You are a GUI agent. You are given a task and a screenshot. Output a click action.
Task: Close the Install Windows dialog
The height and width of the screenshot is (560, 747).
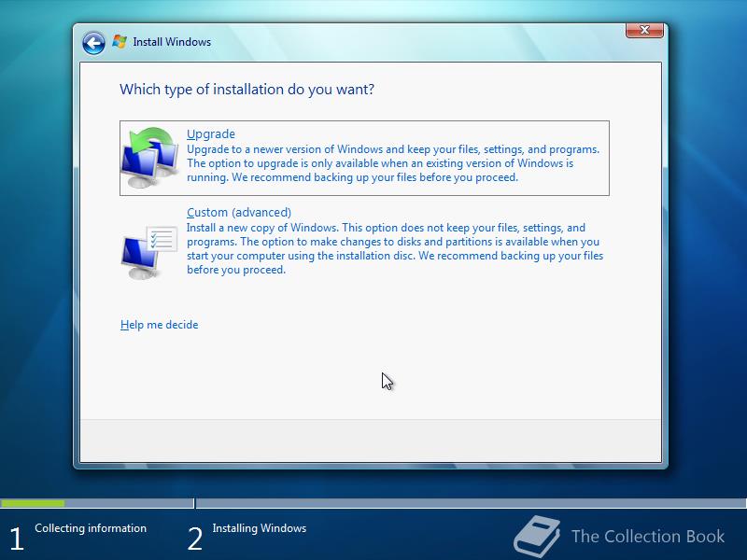click(x=644, y=30)
